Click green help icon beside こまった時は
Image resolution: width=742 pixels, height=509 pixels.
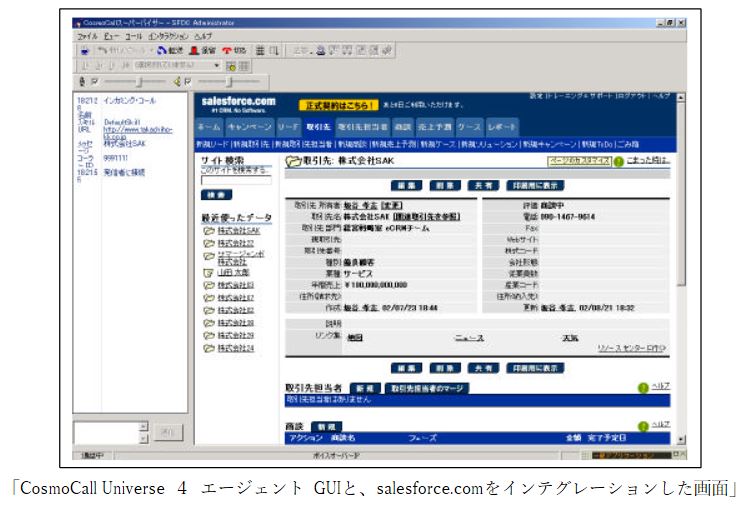pos(618,161)
